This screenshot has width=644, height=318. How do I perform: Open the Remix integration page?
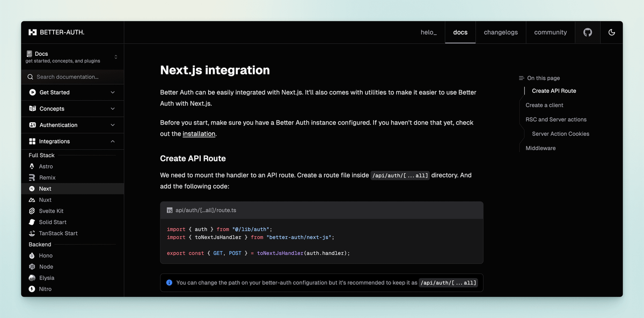point(47,178)
